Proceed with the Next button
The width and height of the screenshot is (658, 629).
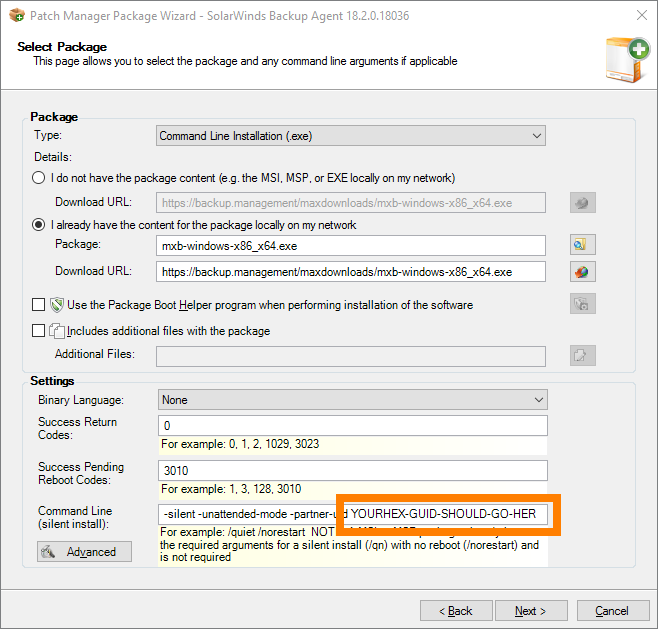531,611
